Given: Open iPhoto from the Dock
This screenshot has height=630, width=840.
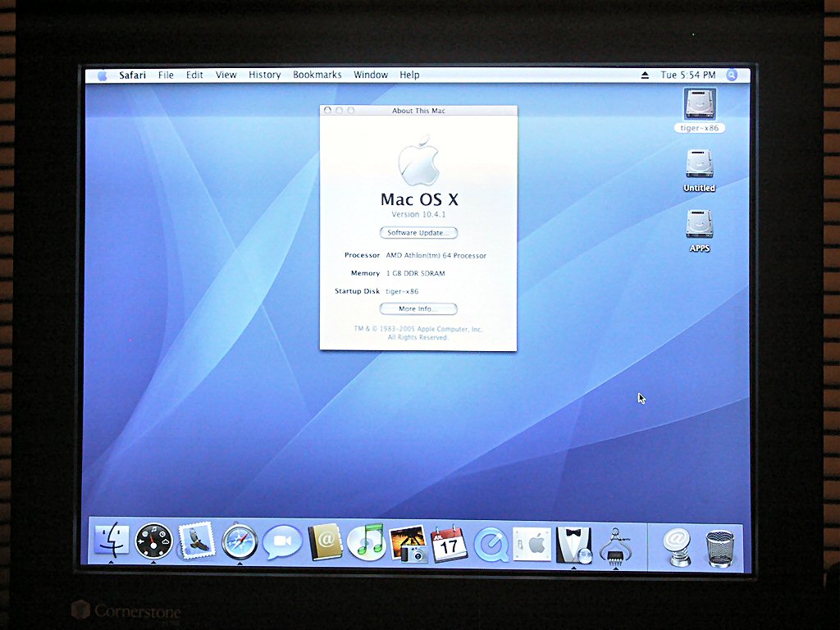Looking at the screenshot, I should pos(409,543).
